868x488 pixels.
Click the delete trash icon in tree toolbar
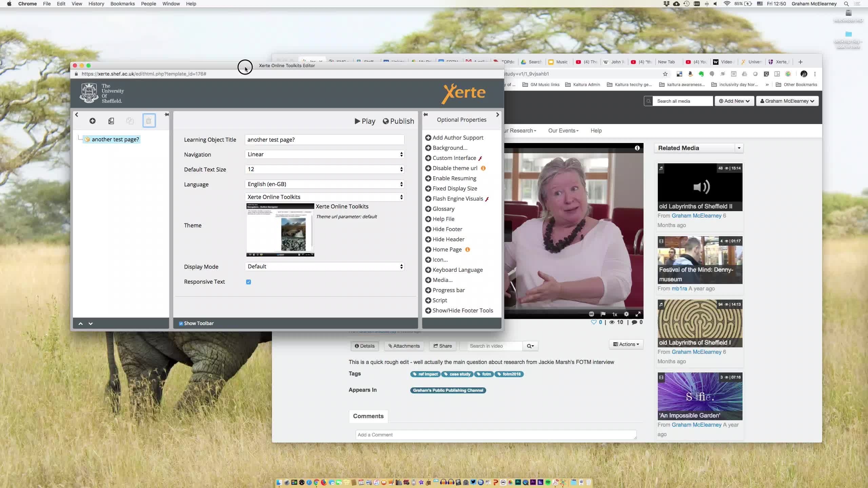[x=149, y=121]
